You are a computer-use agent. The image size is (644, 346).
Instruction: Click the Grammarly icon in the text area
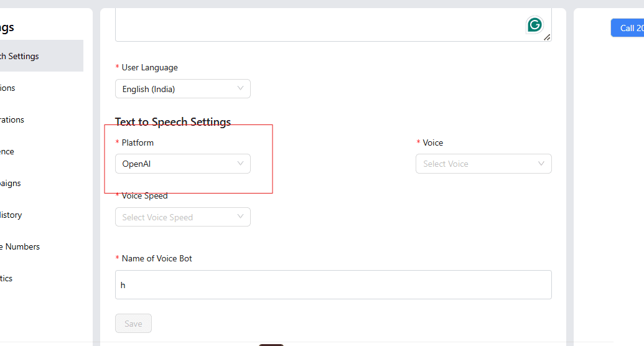(x=534, y=25)
